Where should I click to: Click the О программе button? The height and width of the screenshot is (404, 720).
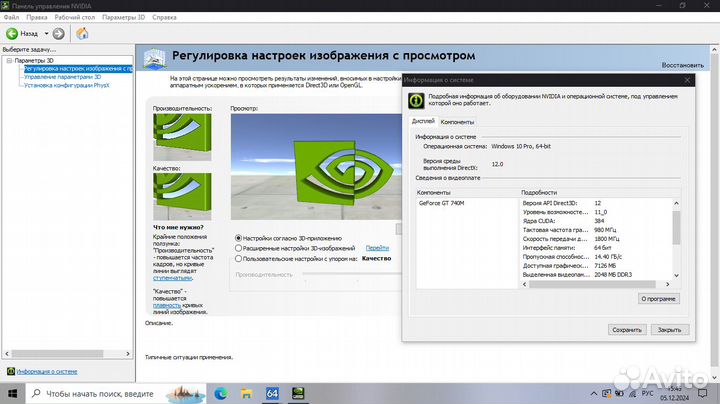coord(658,298)
